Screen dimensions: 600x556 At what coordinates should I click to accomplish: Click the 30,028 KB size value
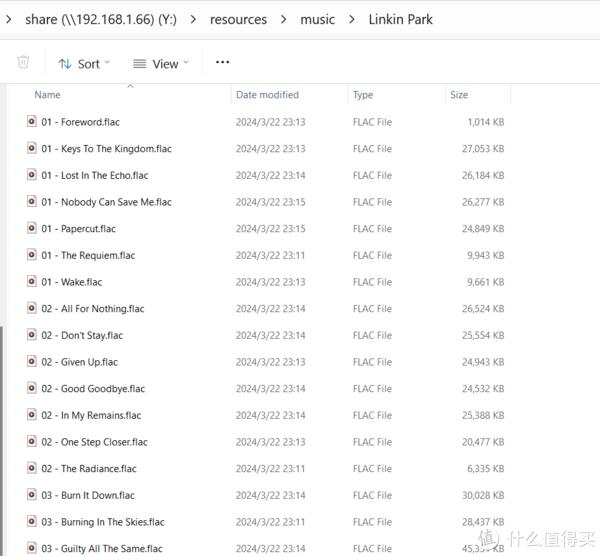click(x=483, y=496)
